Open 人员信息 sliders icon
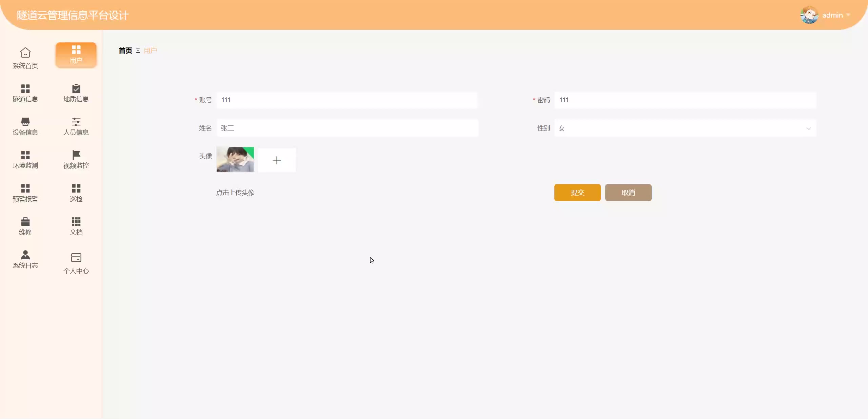The image size is (868, 419). pyautogui.click(x=76, y=122)
